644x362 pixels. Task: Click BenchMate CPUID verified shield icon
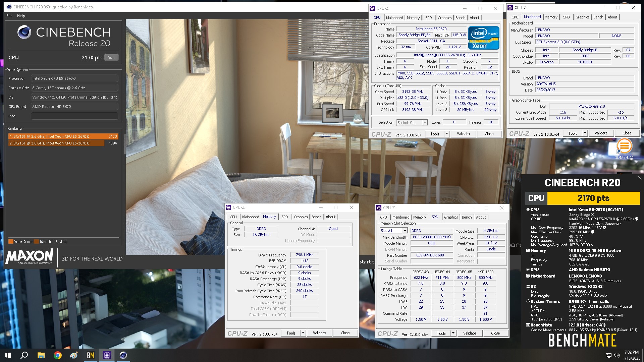(637, 219)
